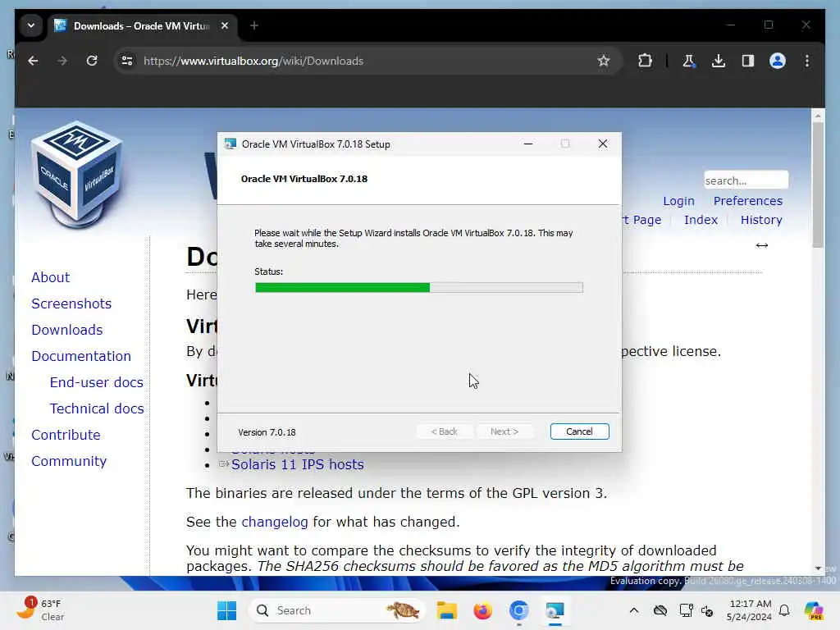
Task: Open Solaris 11 IPS hosts link
Action: pyautogui.click(x=297, y=464)
